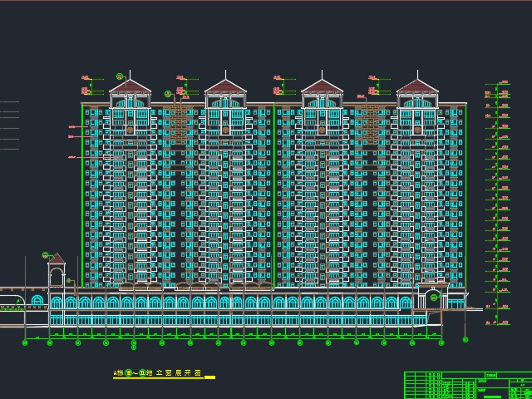Image resolution: width=532 pixels, height=399 pixels.
Task: Click the top elevation marker in right column
Action: pos(504,84)
